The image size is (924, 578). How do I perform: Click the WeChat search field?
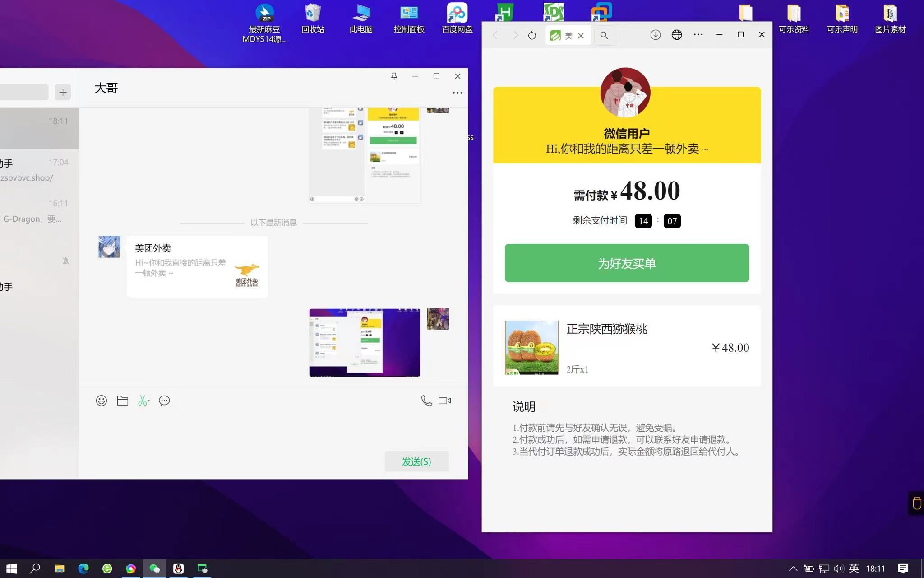(24, 92)
